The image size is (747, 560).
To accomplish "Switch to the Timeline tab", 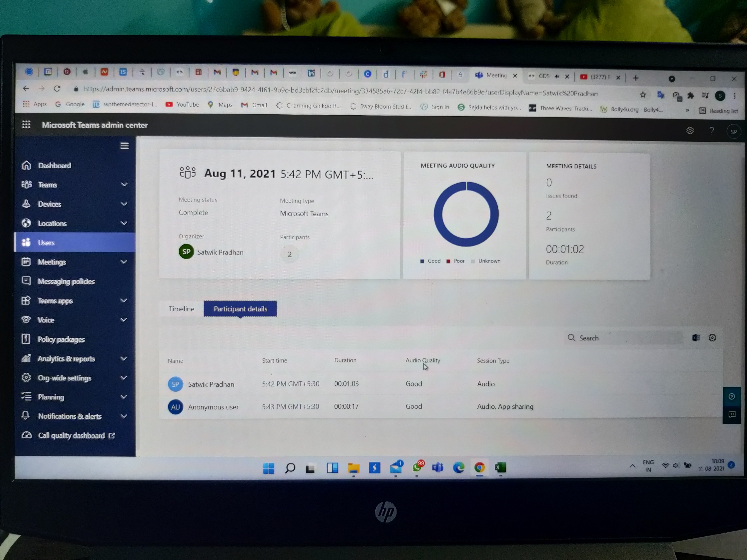I will pos(181,309).
